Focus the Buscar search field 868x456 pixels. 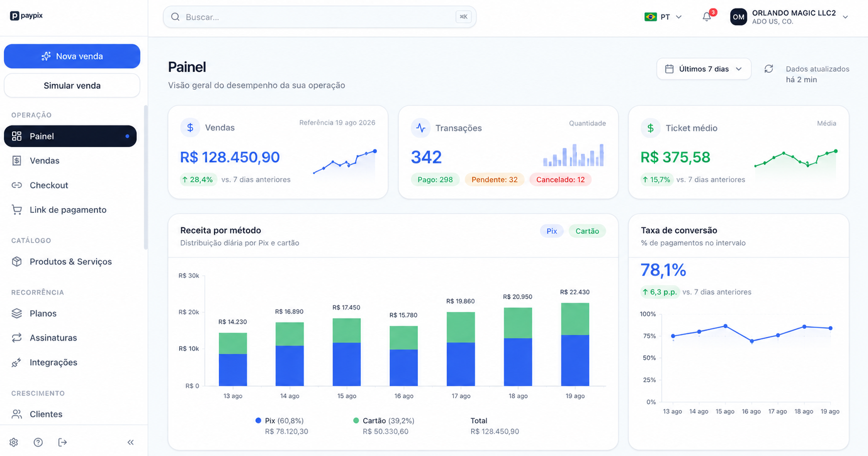(x=320, y=17)
